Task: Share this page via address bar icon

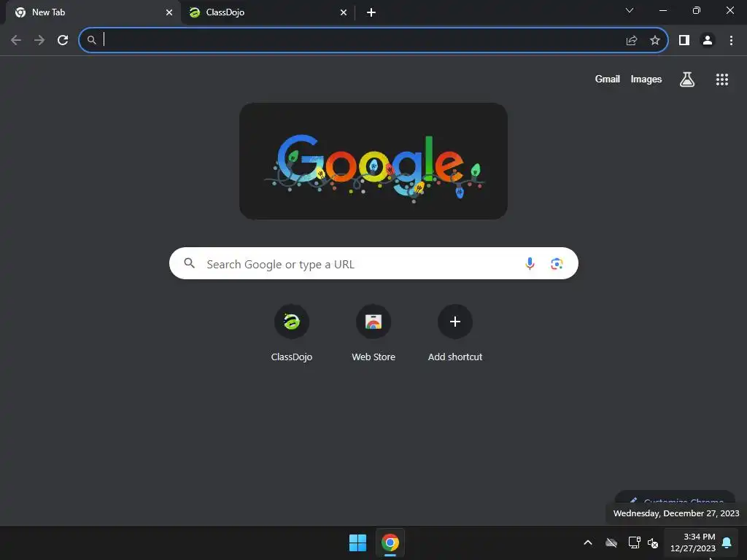Action: (x=631, y=41)
